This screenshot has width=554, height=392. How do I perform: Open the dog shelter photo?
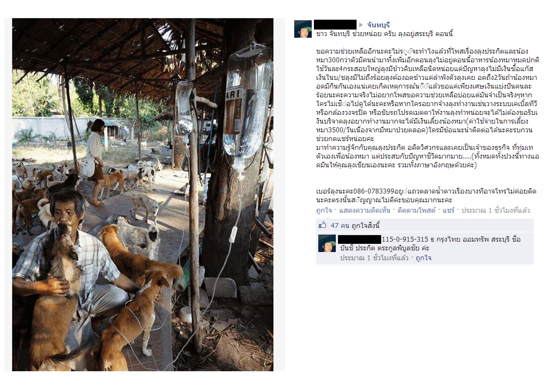tap(143, 195)
